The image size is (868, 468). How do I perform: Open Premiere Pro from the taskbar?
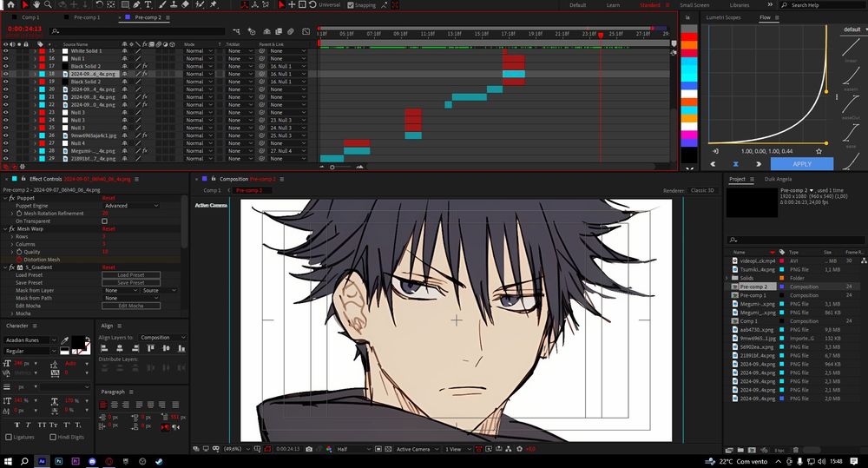coord(76,461)
